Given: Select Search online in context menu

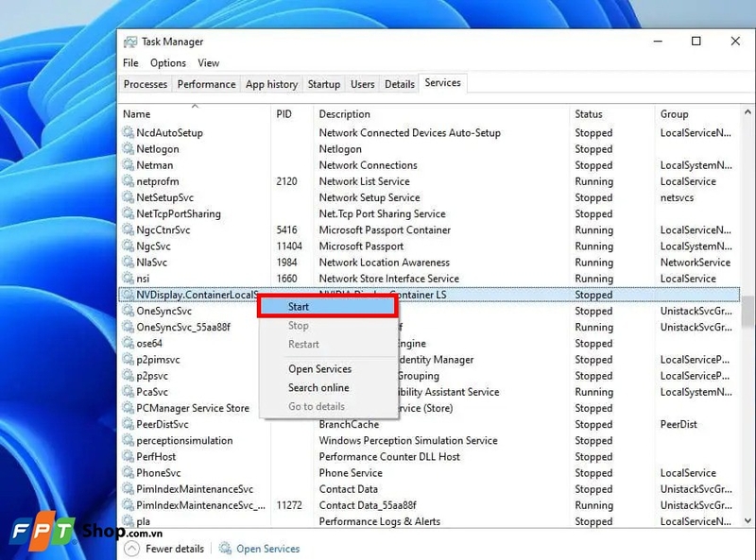Looking at the screenshot, I should coord(318,388).
